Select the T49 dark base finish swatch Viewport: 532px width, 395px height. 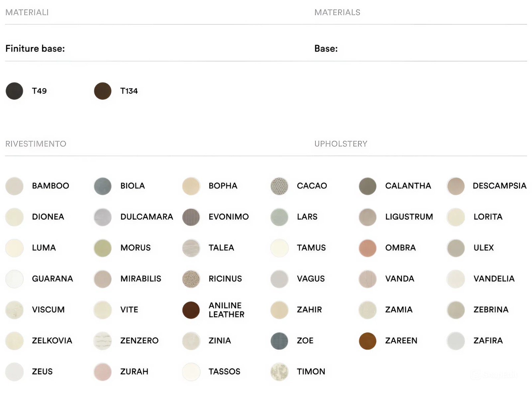pyautogui.click(x=14, y=91)
